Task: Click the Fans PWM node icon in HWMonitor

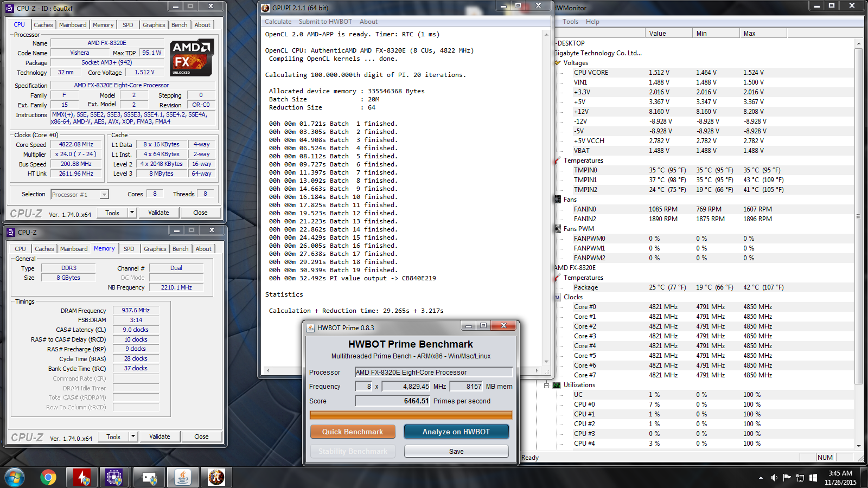Action: coord(558,229)
